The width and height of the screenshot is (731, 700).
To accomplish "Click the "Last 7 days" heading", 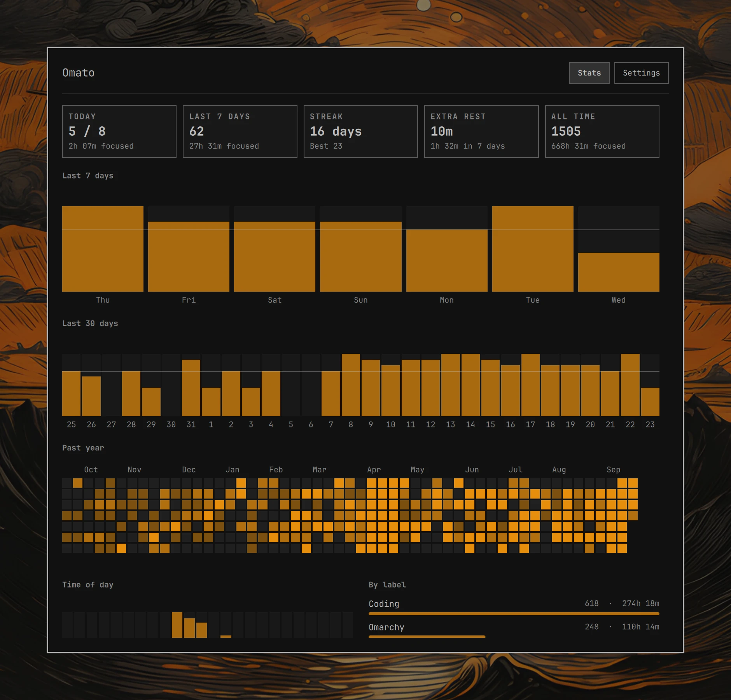I will 88,176.
